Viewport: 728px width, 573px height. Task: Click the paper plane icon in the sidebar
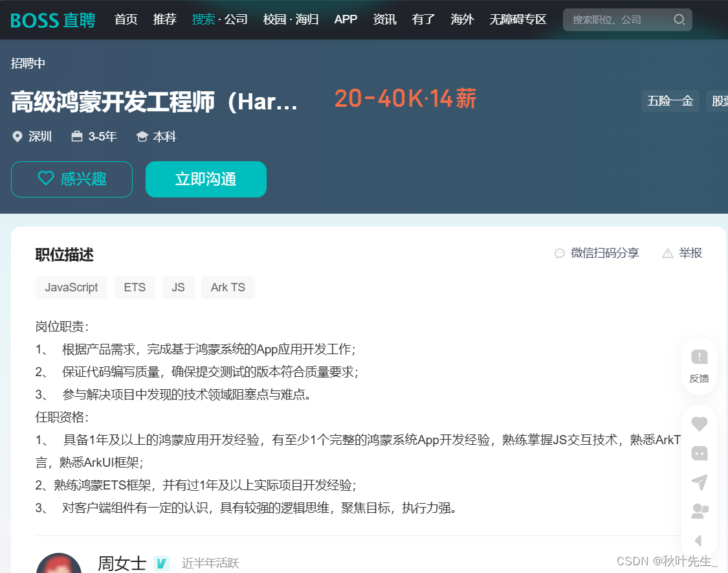click(x=700, y=482)
